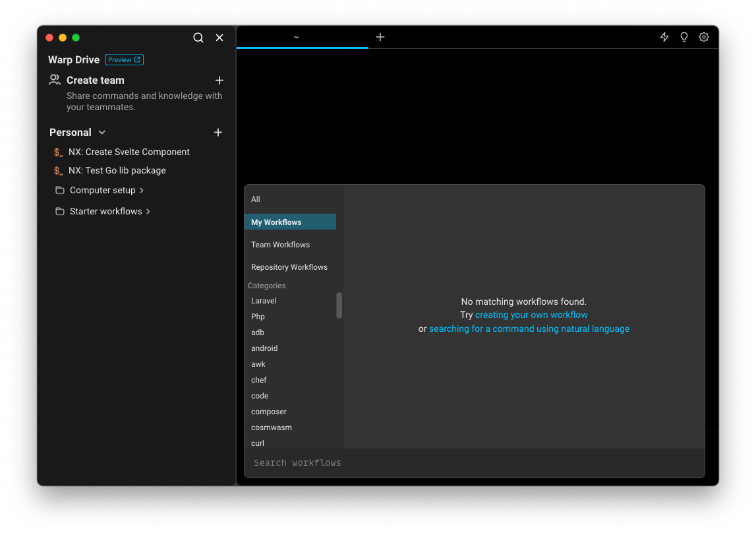Open Warp Drive Preview button
Image resolution: width=756 pixels, height=535 pixels.
pos(124,59)
